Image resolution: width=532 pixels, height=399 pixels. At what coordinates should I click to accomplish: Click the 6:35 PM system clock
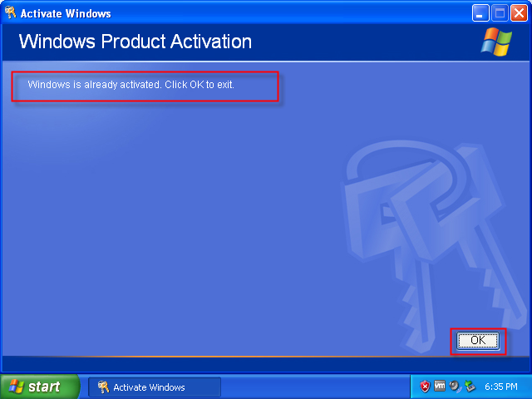point(500,387)
